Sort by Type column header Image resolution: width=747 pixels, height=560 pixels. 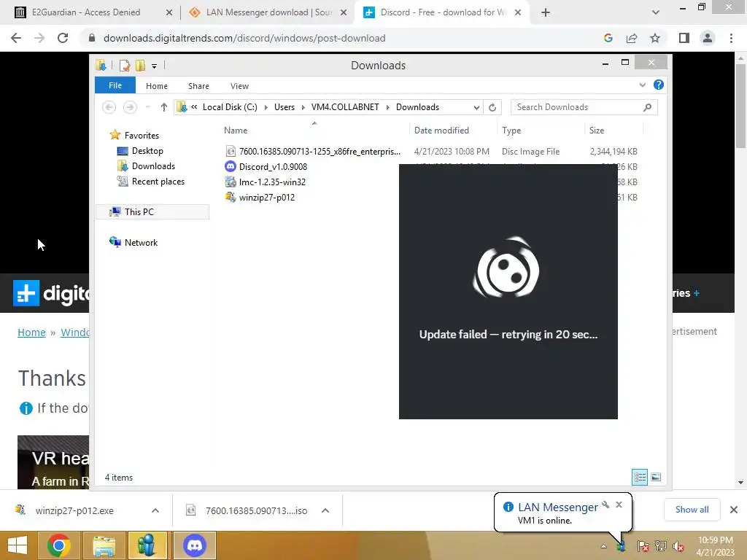(541, 130)
